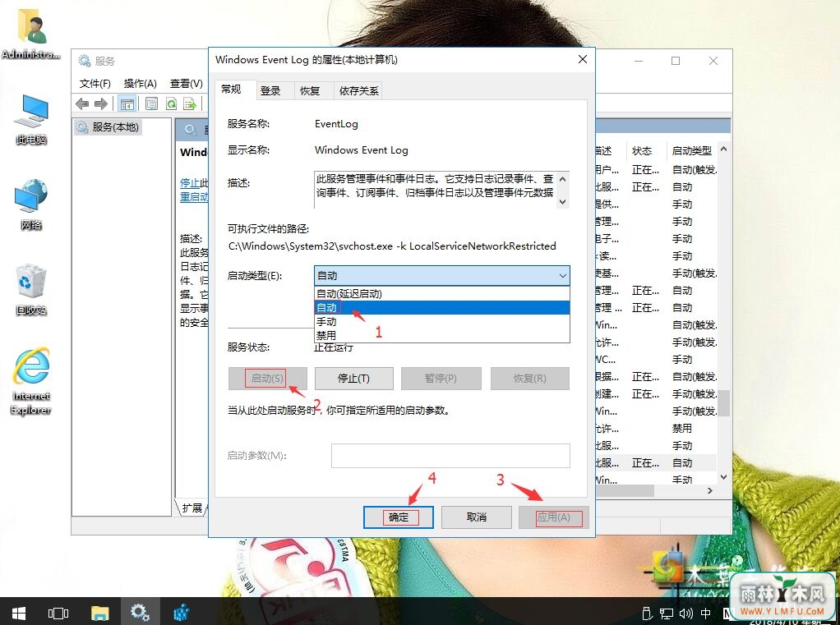Click the 暂停(P) button
Viewport: 840px width, 625px height.
click(x=441, y=379)
